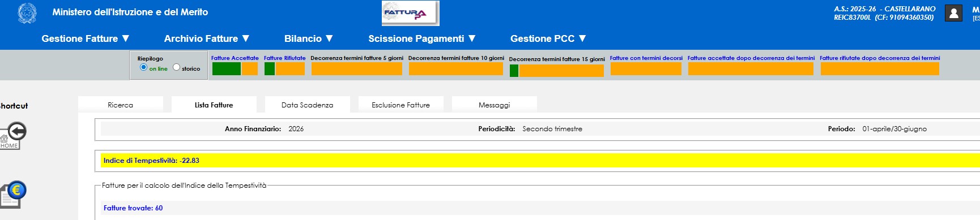Open the Messaggi tab

pyautogui.click(x=495, y=105)
